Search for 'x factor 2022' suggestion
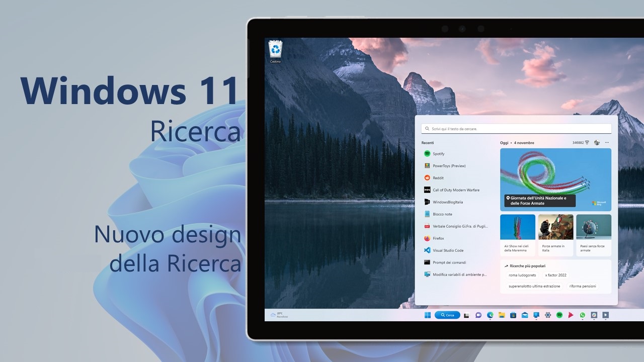 556,275
